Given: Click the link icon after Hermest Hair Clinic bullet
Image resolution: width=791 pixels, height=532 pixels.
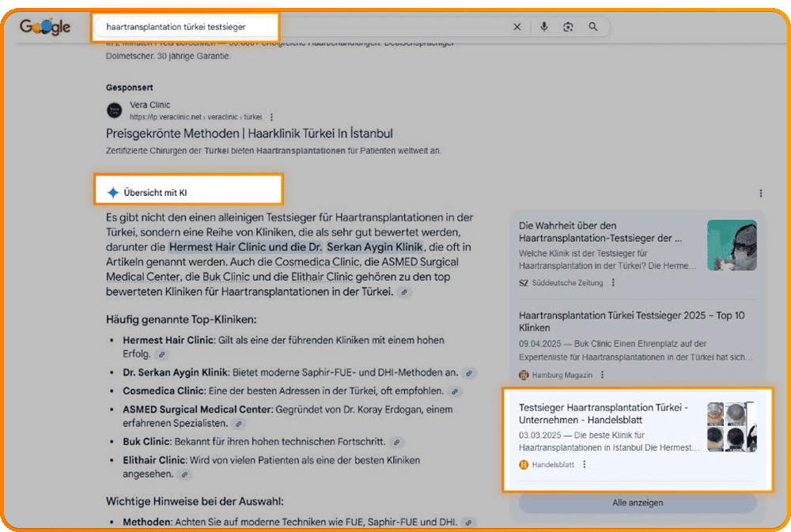Looking at the screenshot, I should point(161,355).
